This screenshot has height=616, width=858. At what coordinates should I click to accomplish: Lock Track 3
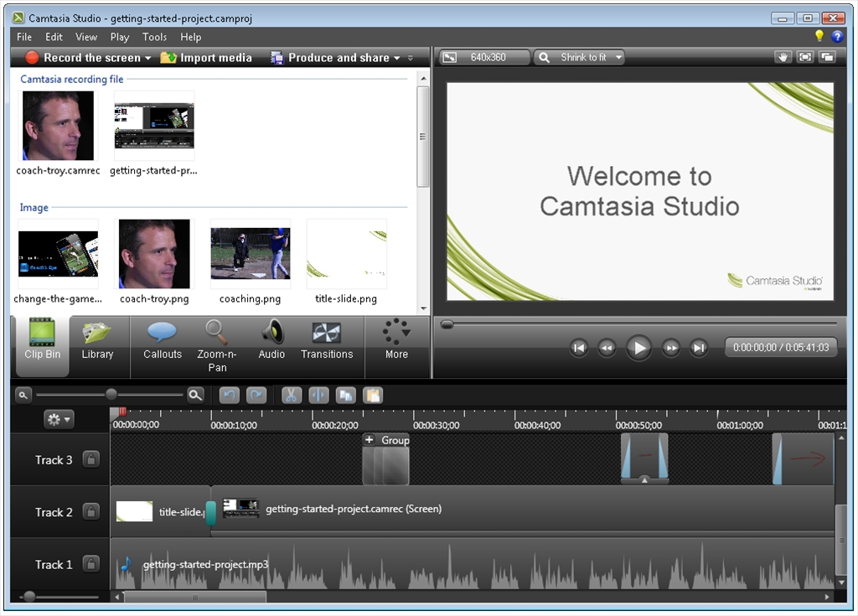click(x=90, y=459)
